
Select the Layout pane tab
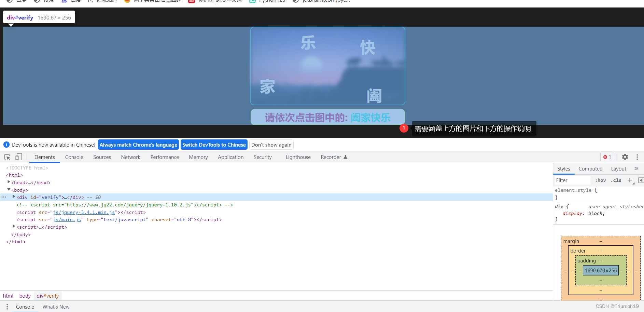618,168
